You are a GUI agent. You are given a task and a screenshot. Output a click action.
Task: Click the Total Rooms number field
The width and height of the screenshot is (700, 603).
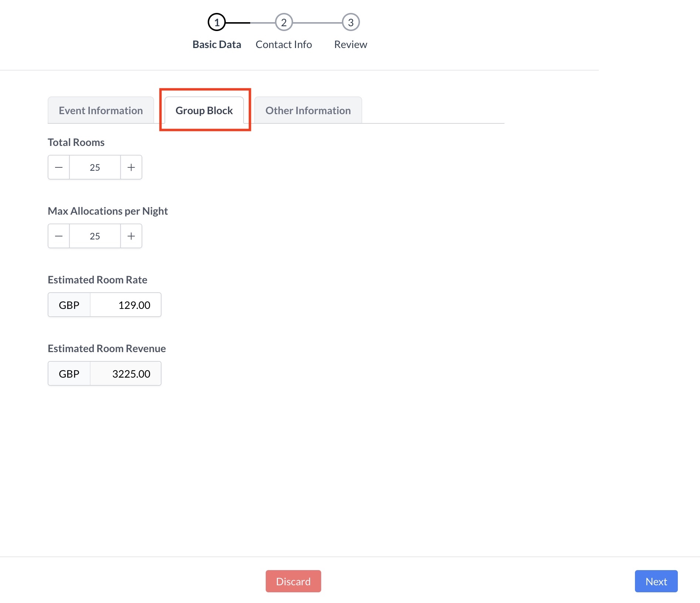pyautogui.click(x=95, y=167)
